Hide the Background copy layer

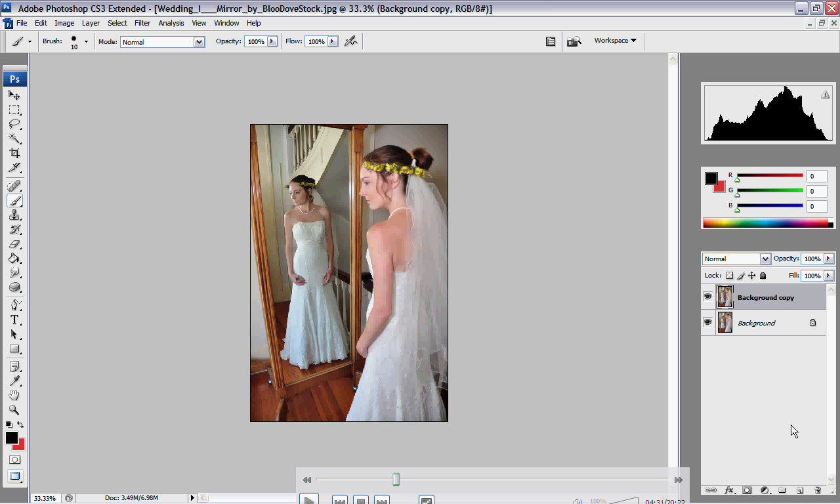(707, 297)
